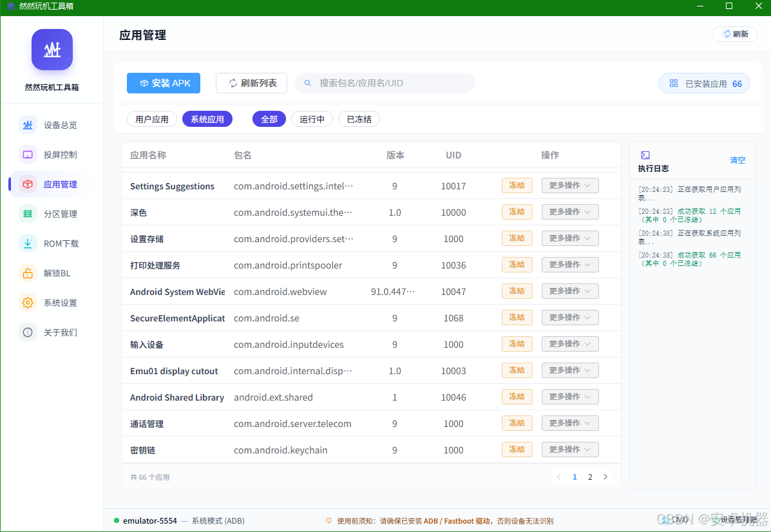Image resolution: width=771 pixels, height=532 pixels.
Task: Expand 更多操作 for 密钥链
Action: click(x=570, y=450)
